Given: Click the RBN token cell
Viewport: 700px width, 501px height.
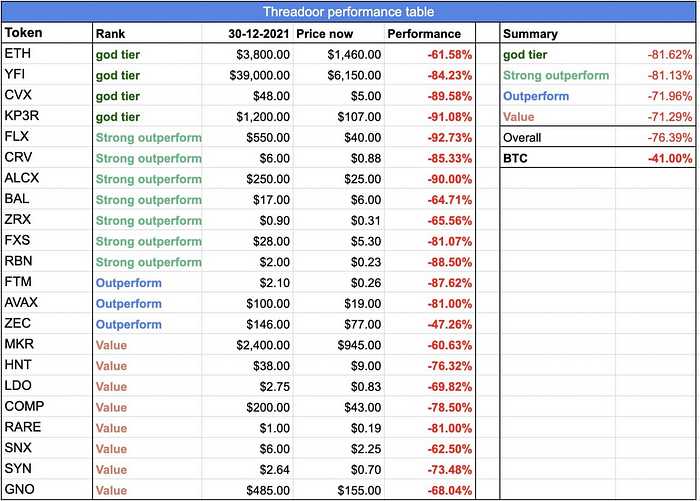Looking at the screenshot, I should 47,262.
